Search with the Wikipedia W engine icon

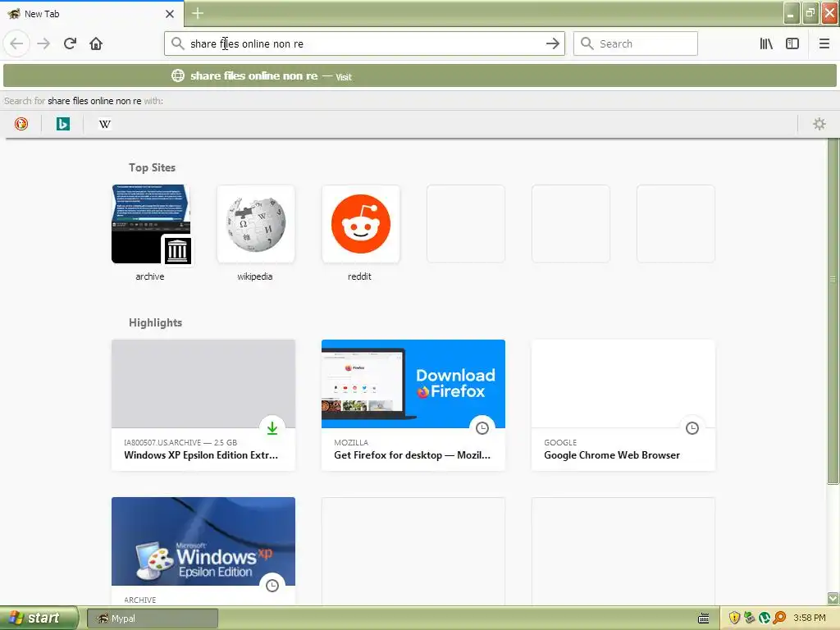click(x=105, y=124)
